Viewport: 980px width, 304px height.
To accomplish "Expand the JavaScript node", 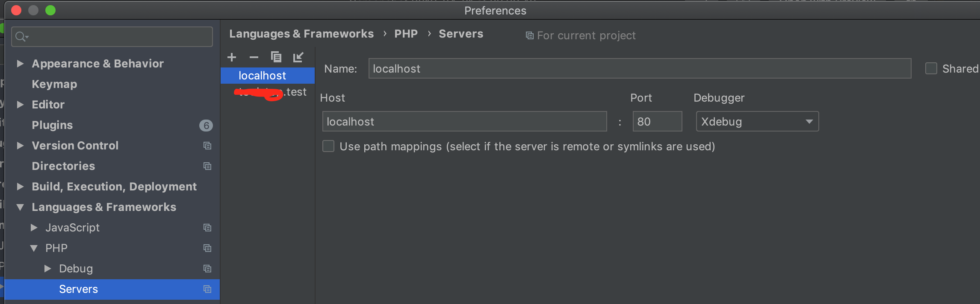I will coord(34,228).
